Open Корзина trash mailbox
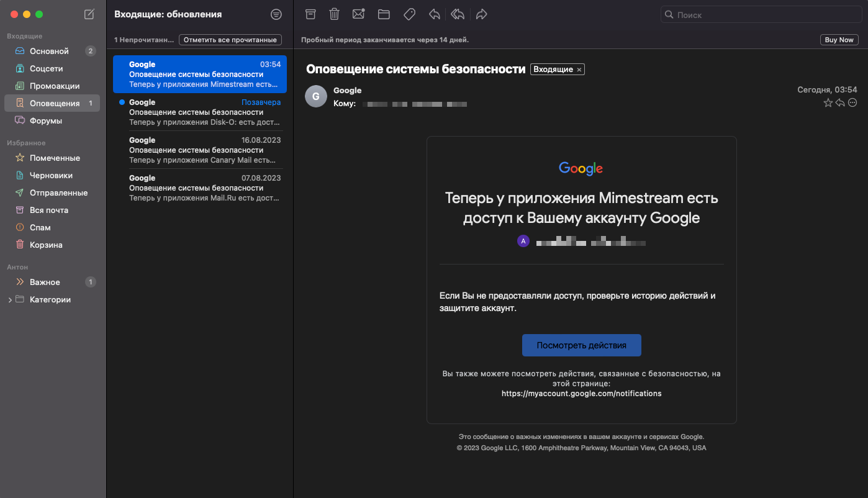Screen dimensions: 868x498 (x=52, y=245)
